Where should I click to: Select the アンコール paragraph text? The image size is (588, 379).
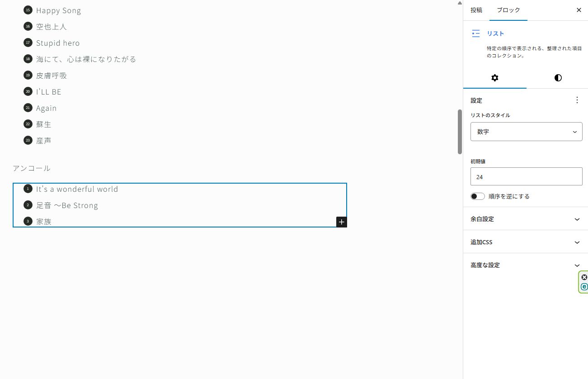(x=32, y=168)
